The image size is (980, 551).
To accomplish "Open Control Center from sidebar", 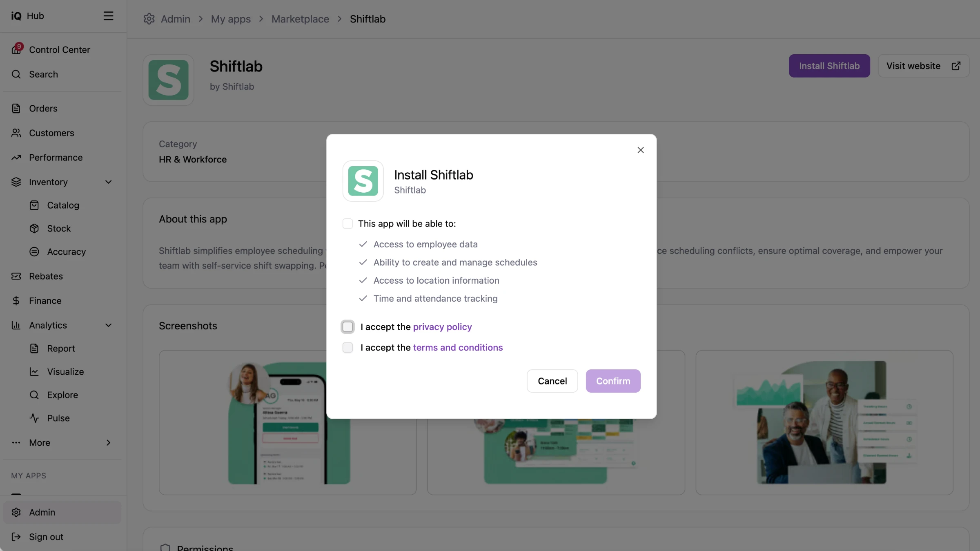I will coord(62,49).
